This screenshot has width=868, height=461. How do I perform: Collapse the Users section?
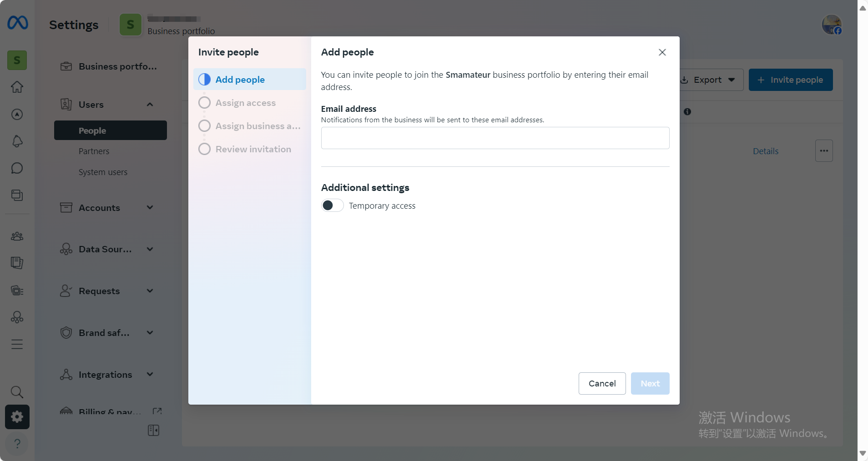coord(150,105)
